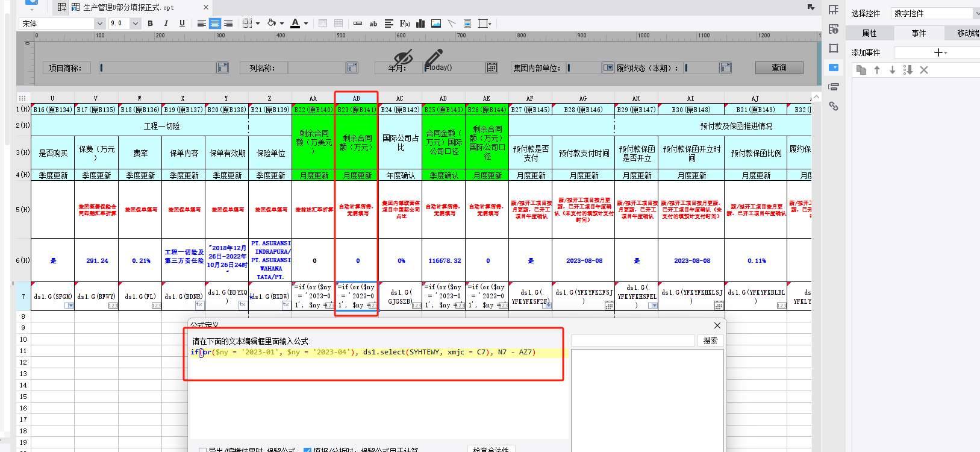
Task: Expand background fill color dropdown arrow
Action: [282, 24]
